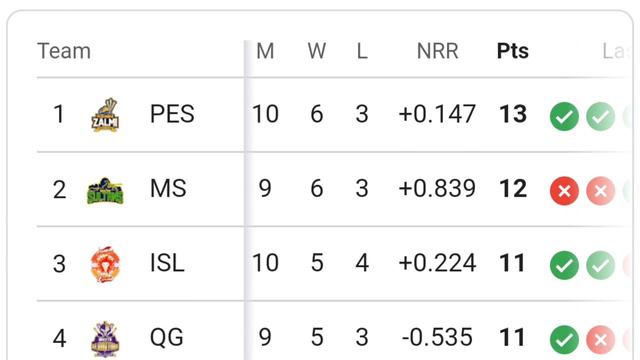Click the Team column header

[x=64, y=51]
